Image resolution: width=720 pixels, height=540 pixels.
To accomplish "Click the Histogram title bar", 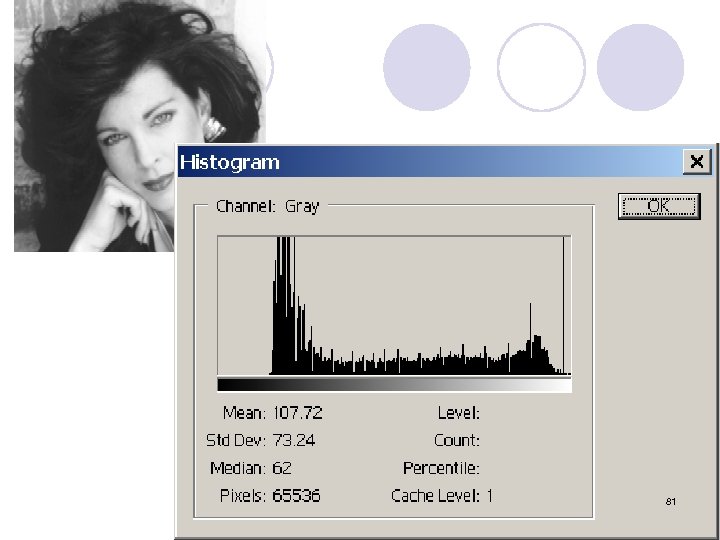I will (x=444, y=162).
